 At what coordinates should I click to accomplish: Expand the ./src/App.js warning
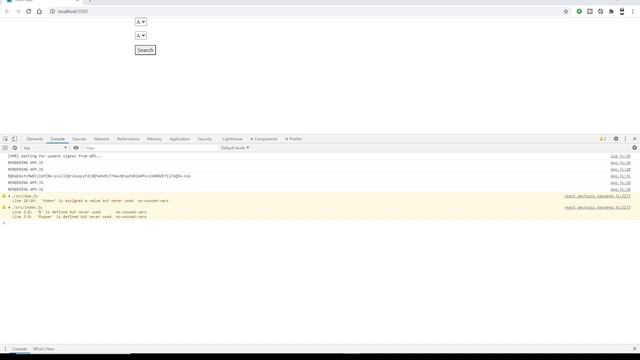pos(9,196)
